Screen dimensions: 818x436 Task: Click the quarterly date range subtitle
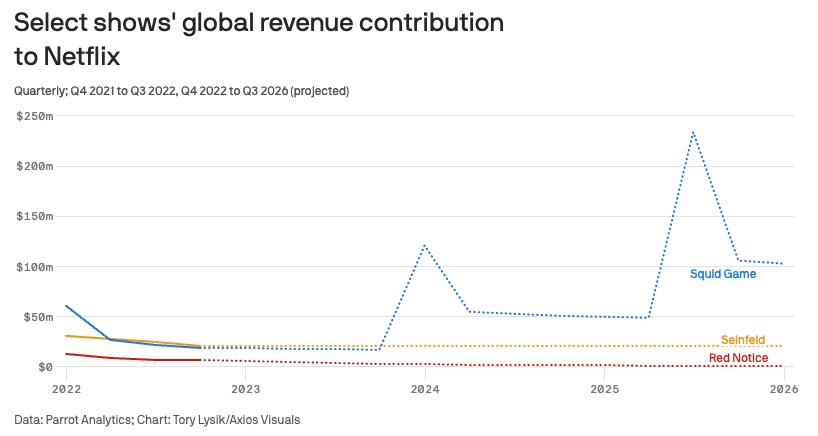(x=181, y=91)
